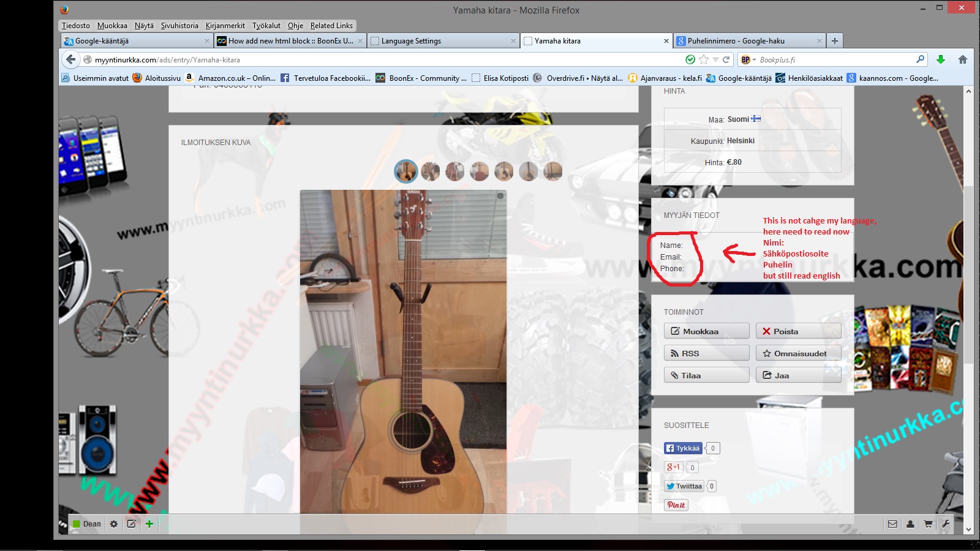Click the Poista button
The width and height of the screenshot is (980, 551).
click(798, 331)
